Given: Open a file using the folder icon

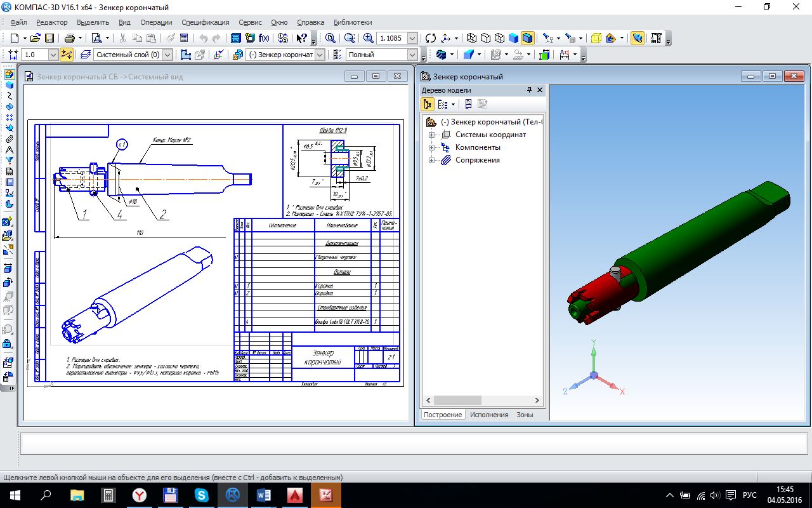Looking at the screenshot, I should coord(36,38).
